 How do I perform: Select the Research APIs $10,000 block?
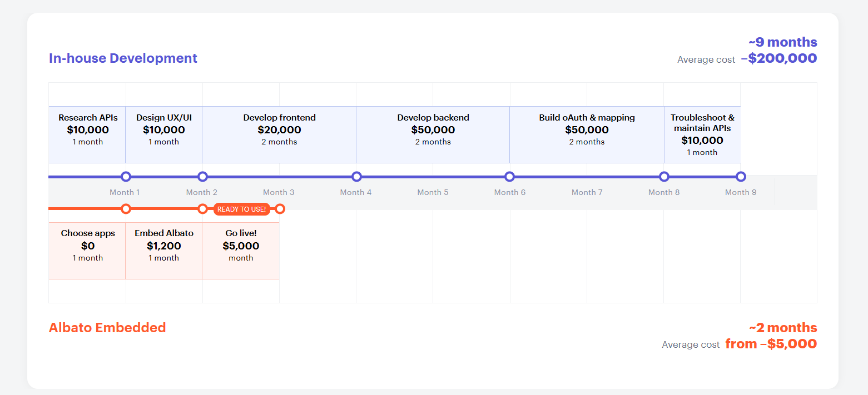(x=87, y=134)
